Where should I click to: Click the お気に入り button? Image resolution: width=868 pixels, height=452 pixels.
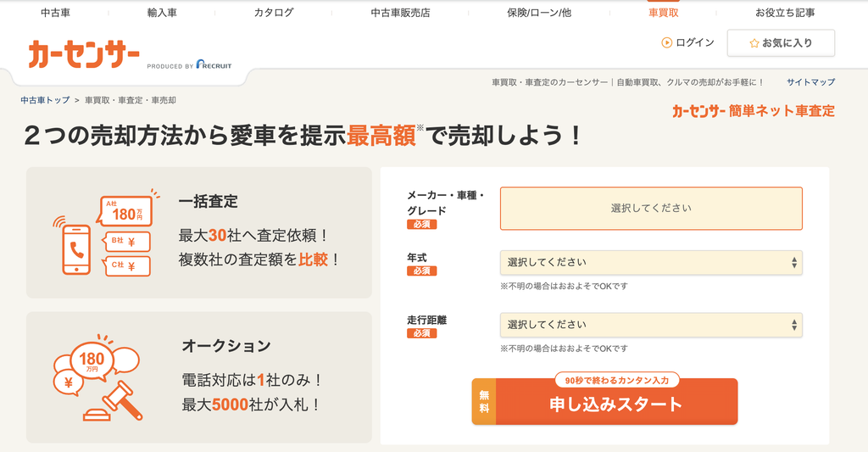tap(781, 43)
